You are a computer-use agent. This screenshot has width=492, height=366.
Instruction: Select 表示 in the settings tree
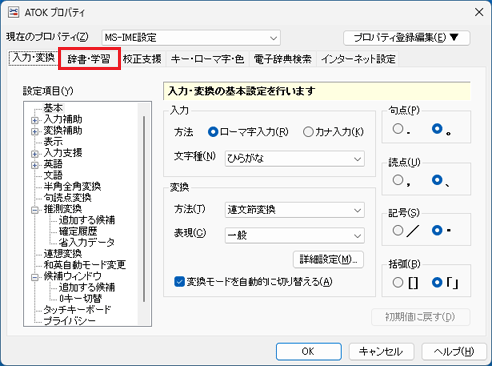tap(53, 142)
